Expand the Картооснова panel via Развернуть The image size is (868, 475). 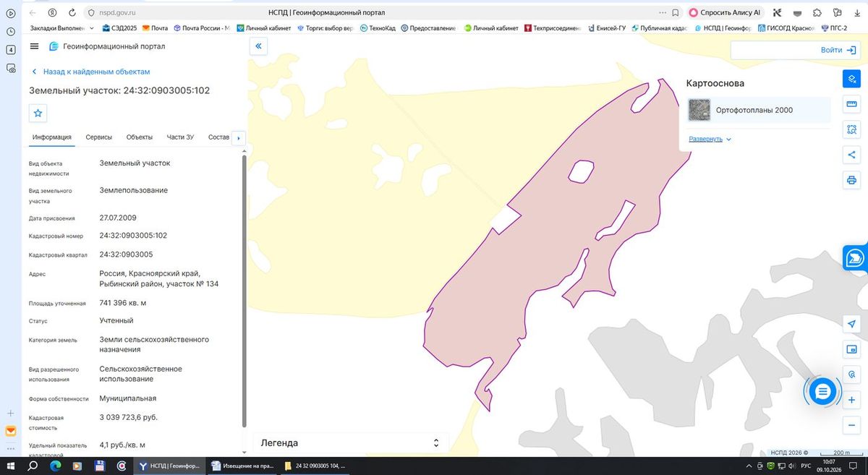[x=710, y=139]
